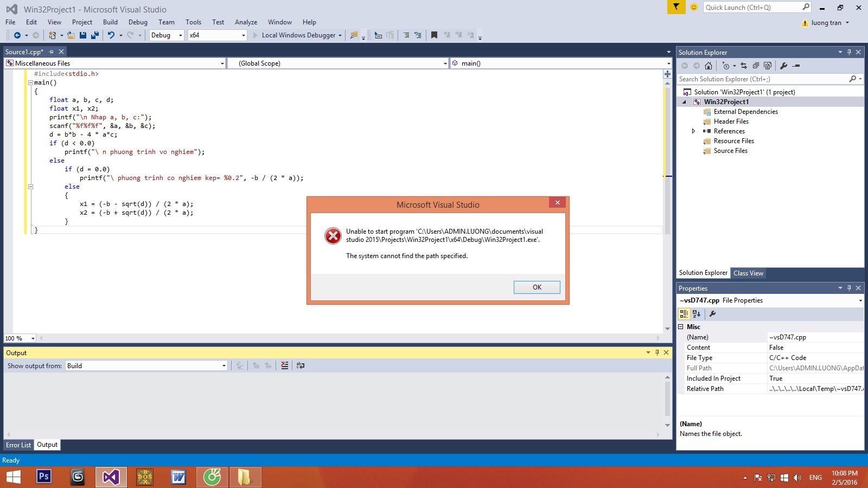This screenshot has height=488, width=868.
Task: Open Properties wrench in Solution Explorer toolbar
Action: point(783,66)
